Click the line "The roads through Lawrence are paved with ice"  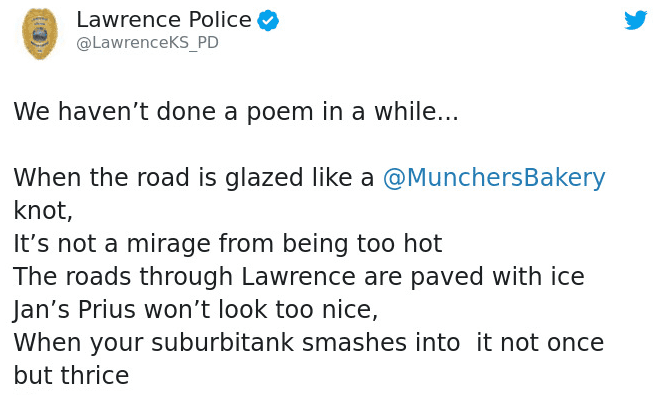[299, 276]
